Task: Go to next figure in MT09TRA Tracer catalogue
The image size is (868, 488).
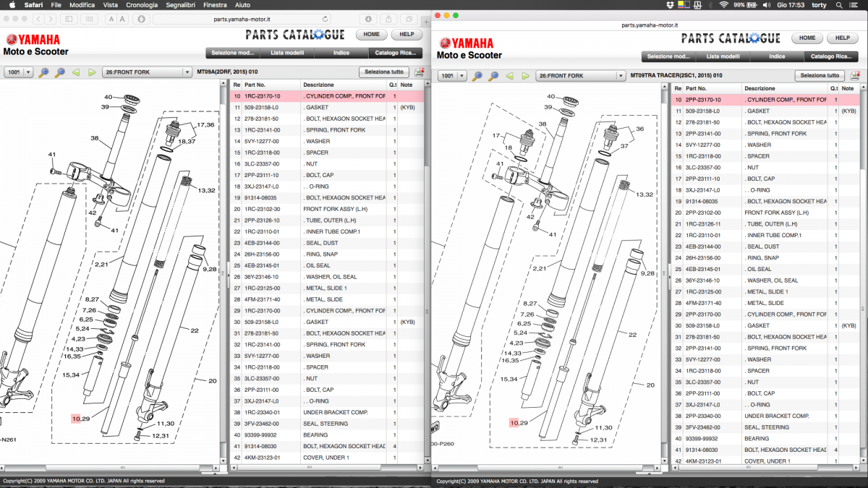Action: (524, 75)
